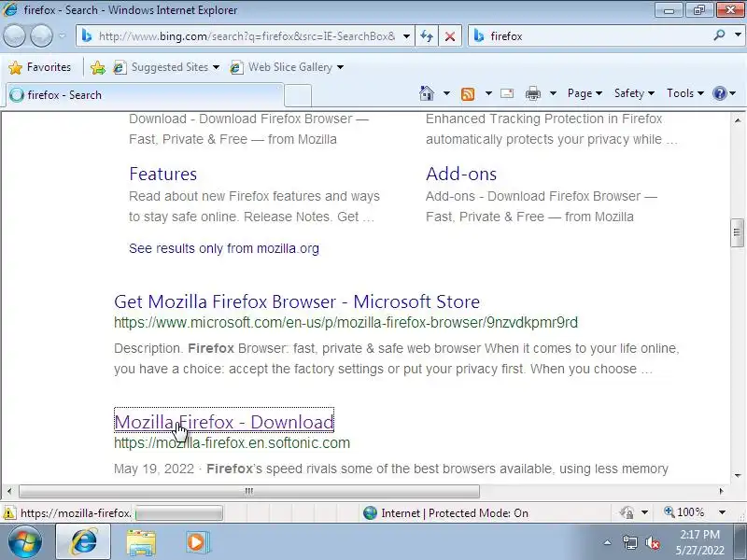This screenshot has height=560, width=747.
Task: Click Internet Explorer taskbar icon
Action: [84, 542]
